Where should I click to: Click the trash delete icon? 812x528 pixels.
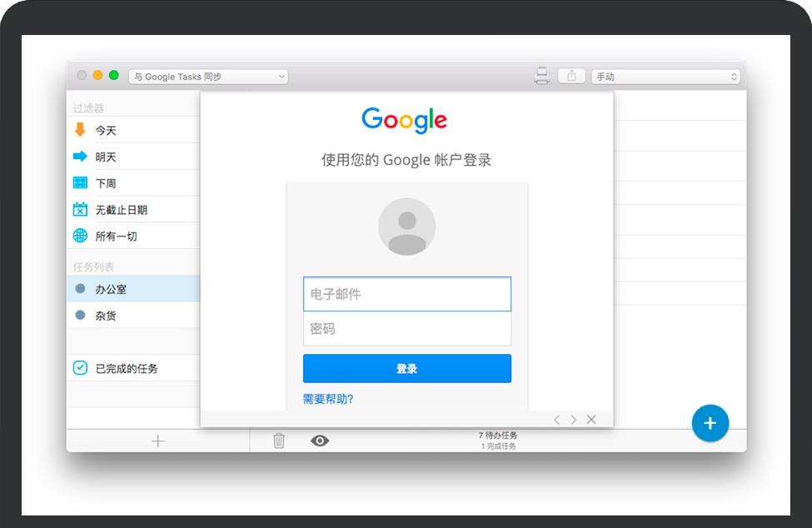pyautogui.click(x=279, y=441)
